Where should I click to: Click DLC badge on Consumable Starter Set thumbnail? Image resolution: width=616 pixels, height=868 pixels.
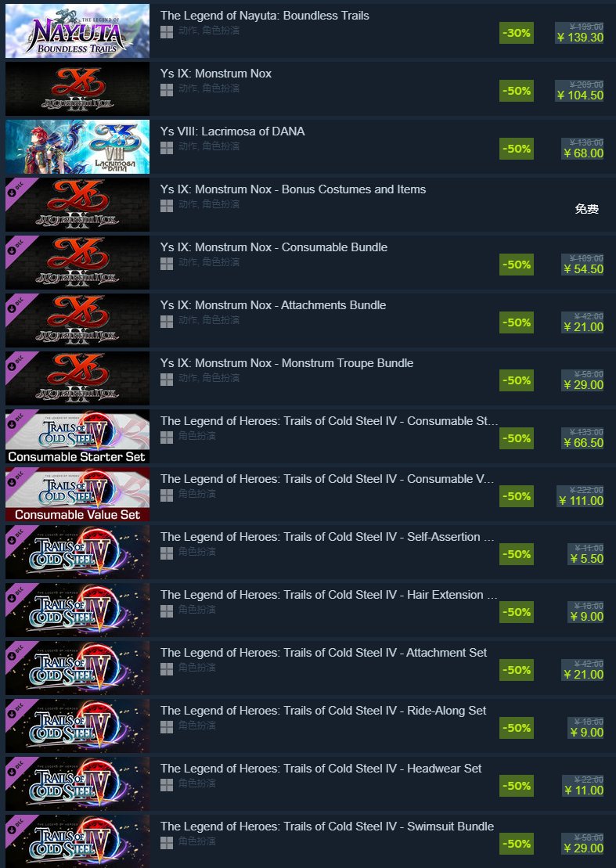(x=16, y=421)
